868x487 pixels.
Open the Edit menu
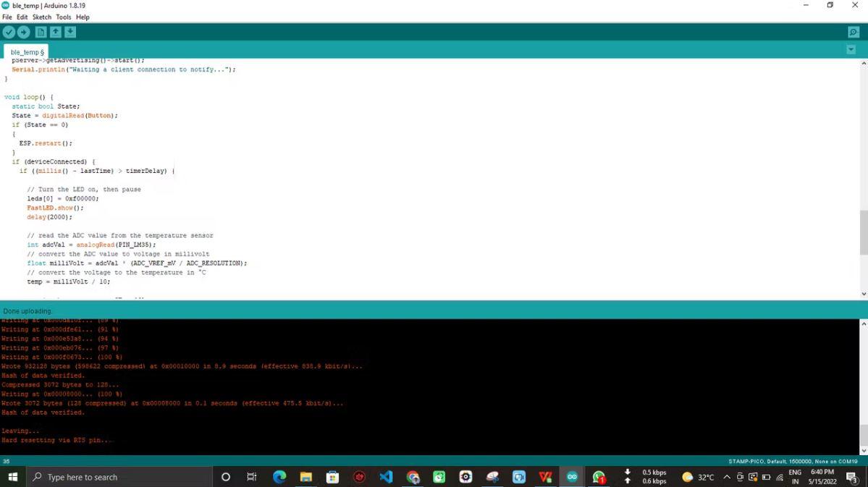point(22,17)
